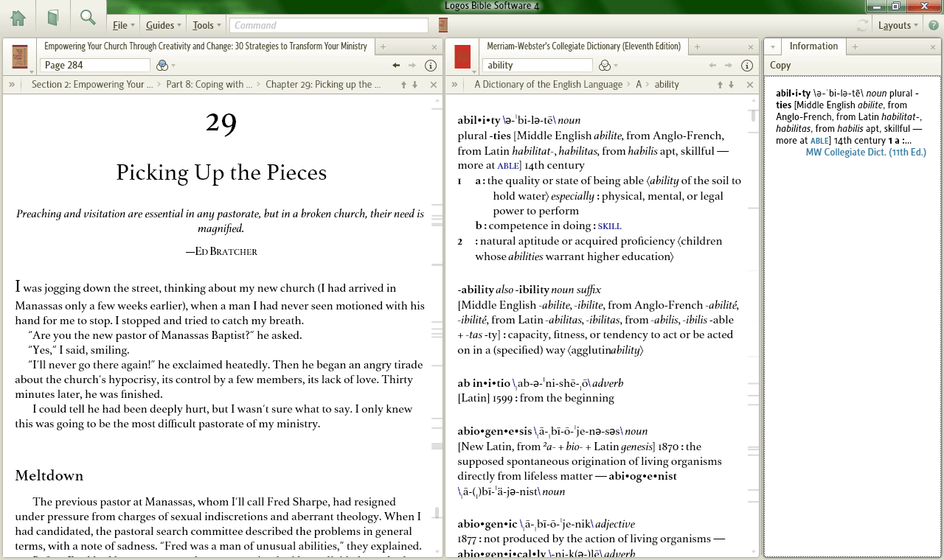Viewport: 944px width, 560px height.
Task: Go forward in the Empowering Your Church panel
Action: pyautogui.click(x=413, y=66)
